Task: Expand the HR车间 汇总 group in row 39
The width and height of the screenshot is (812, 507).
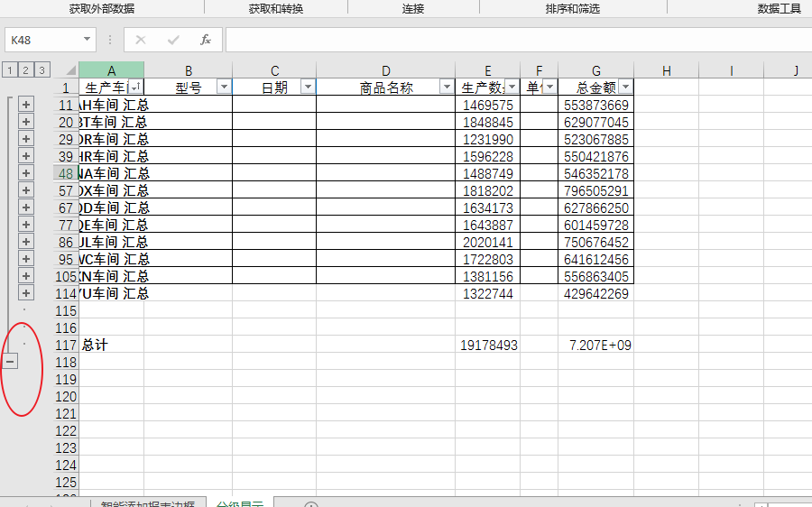Action: 26,156
